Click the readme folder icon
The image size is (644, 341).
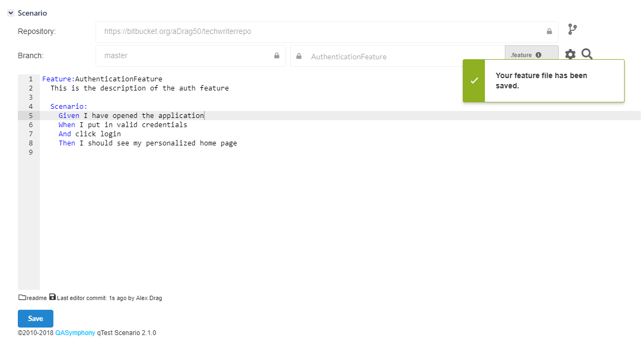click(22, 297)
